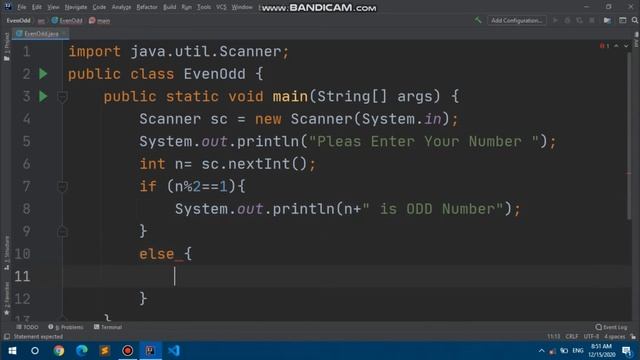This screenshot has width=640, height=360.
Task: Open Google Chrome from taskbar
Action: pos(59,351)
